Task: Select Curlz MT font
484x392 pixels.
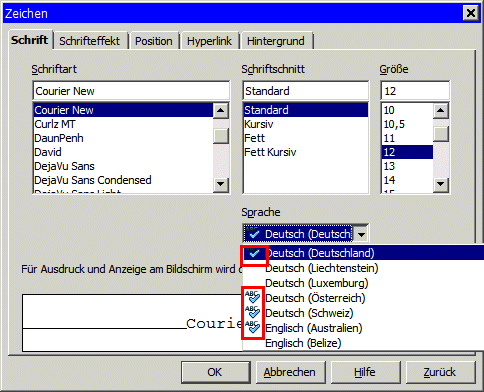Action: coord(123,124)
